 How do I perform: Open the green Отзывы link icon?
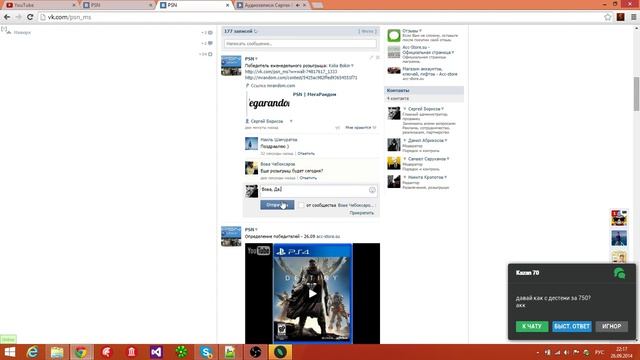[x=394, y=36]
